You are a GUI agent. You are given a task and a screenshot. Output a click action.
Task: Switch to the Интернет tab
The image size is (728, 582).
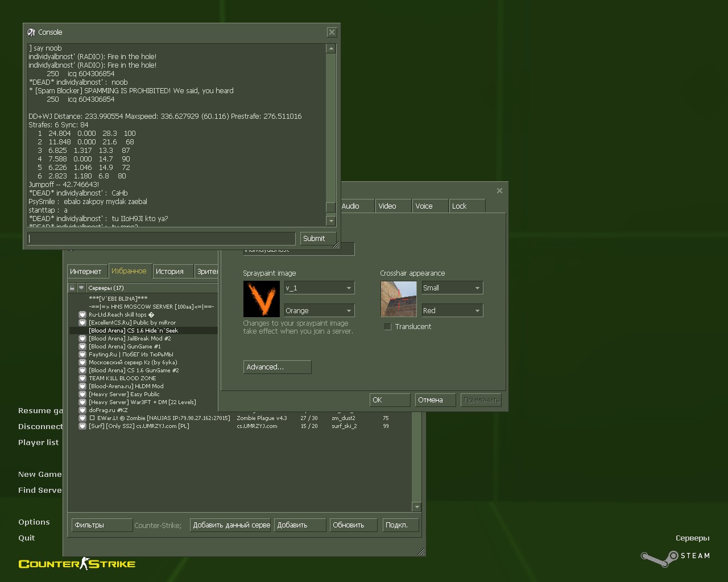click(x=86, y=272)
